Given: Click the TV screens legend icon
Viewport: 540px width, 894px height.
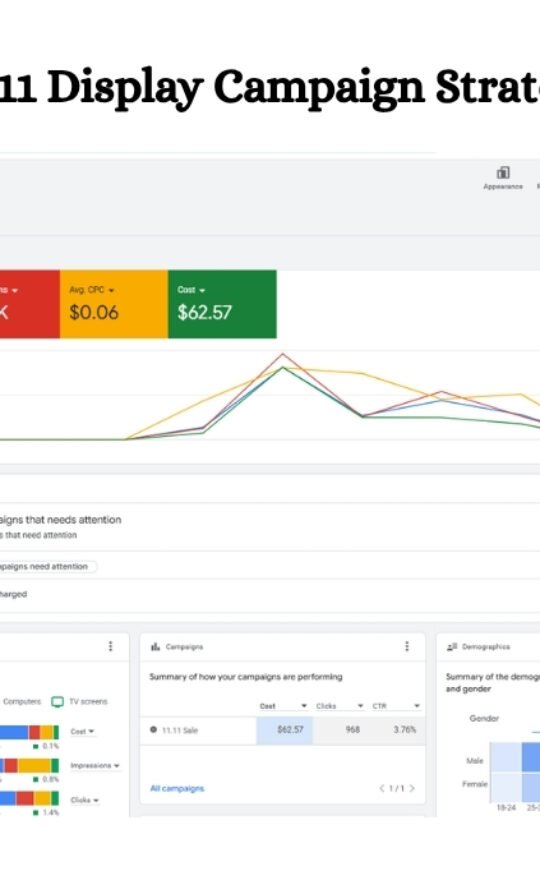Looking at the screenshot, I should (58, 701).
